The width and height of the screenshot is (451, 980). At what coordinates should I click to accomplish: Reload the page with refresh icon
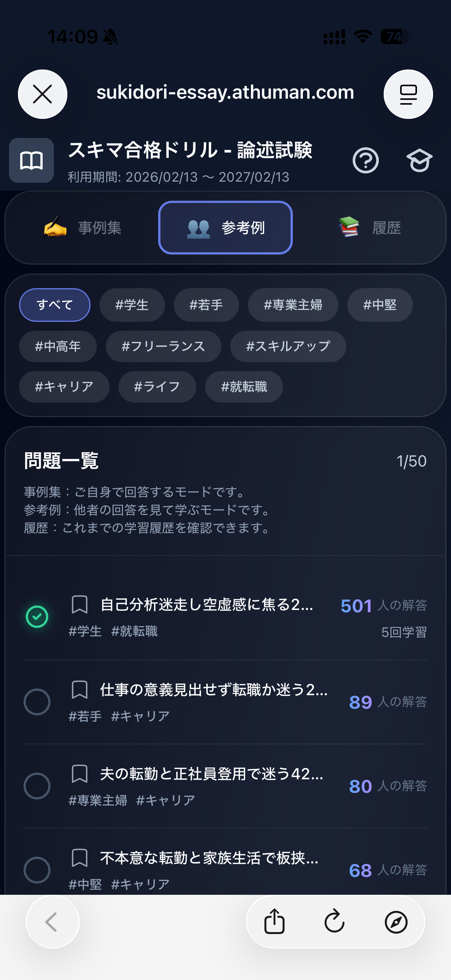(x=335, y=921)
